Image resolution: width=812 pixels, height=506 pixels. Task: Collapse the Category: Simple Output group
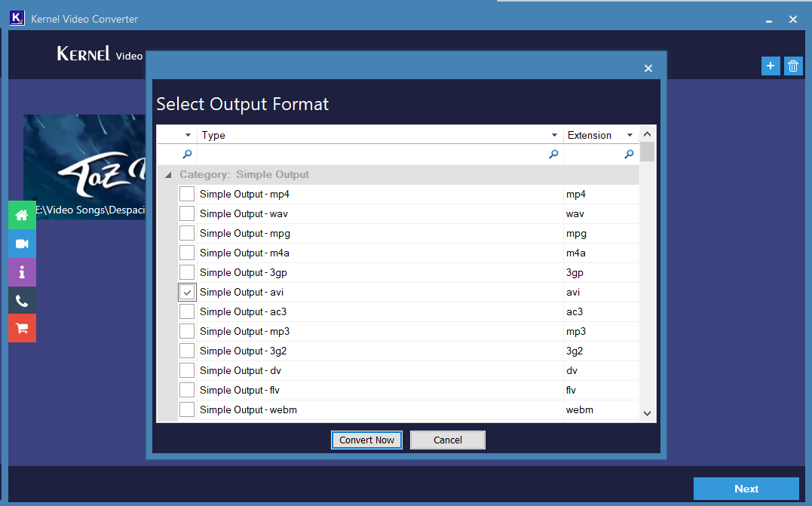point(168,175)
